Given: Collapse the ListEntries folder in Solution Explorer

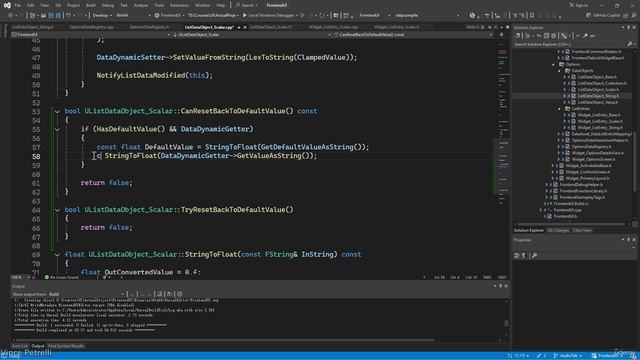Looking at the screenshot, I should click(560, 109).
